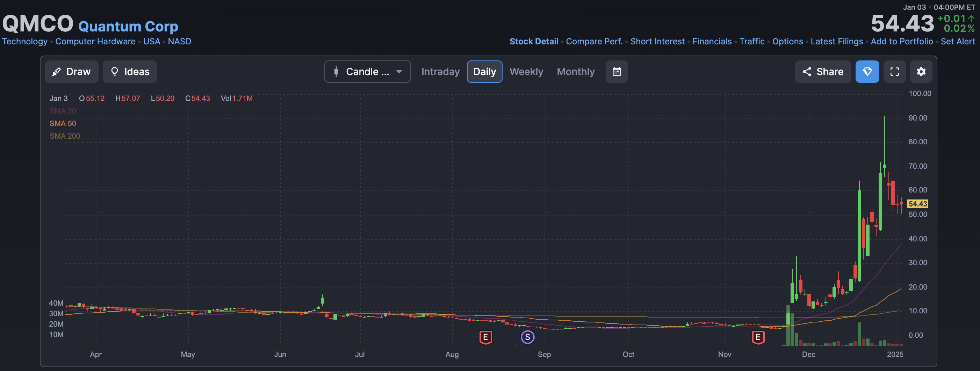This screenshot has height=371, width=980.
Task: Open chart settings gear
Action: click(x=921, y=72)
